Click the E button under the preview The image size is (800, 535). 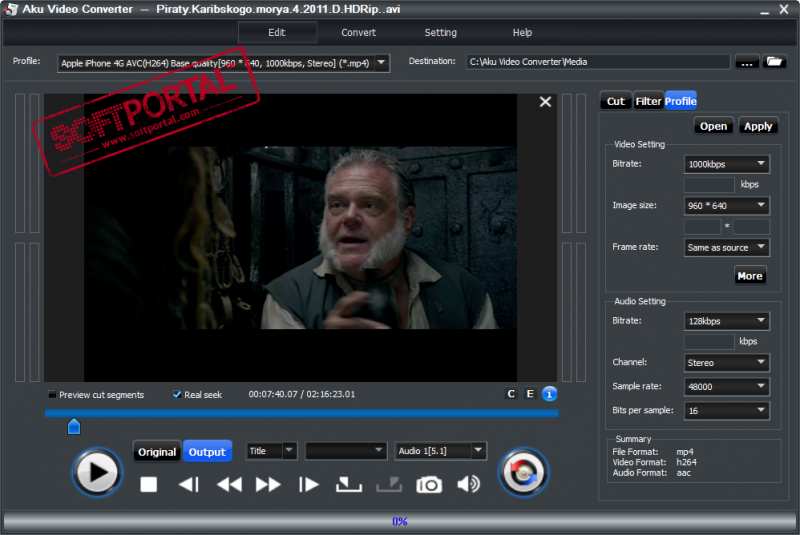point(530,394)
